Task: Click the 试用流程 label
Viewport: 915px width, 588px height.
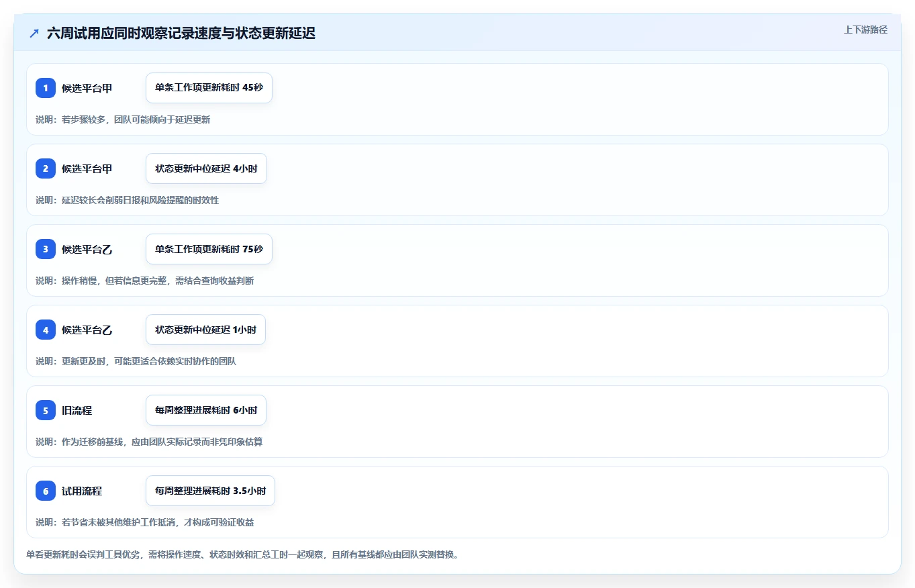Action: pos(82,491)
